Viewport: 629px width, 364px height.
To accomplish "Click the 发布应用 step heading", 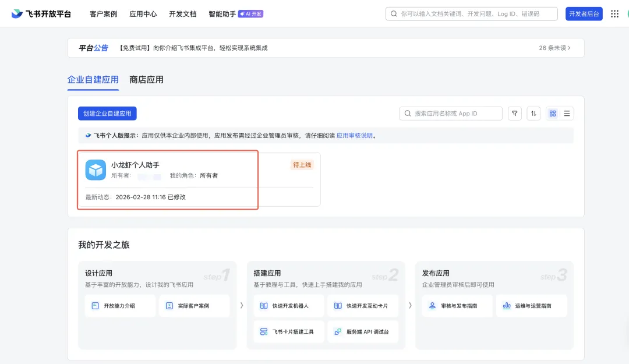I will [435, 273].
